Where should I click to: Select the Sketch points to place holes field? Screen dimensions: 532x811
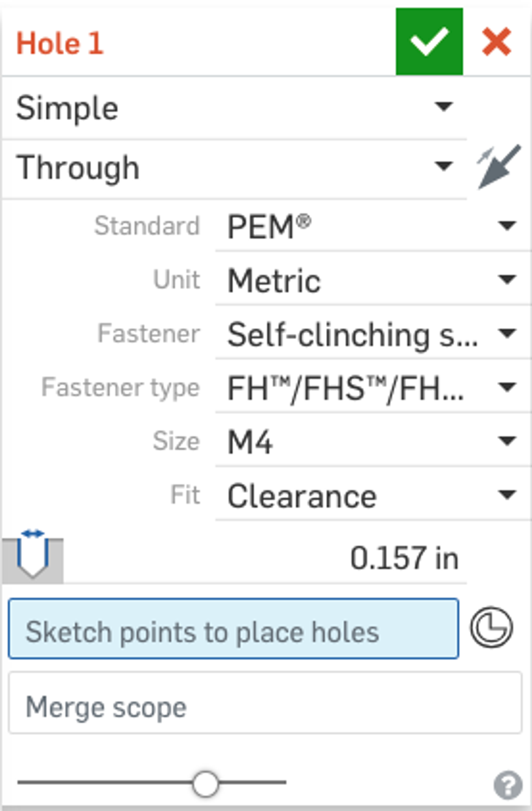click(x=233, y=629)
